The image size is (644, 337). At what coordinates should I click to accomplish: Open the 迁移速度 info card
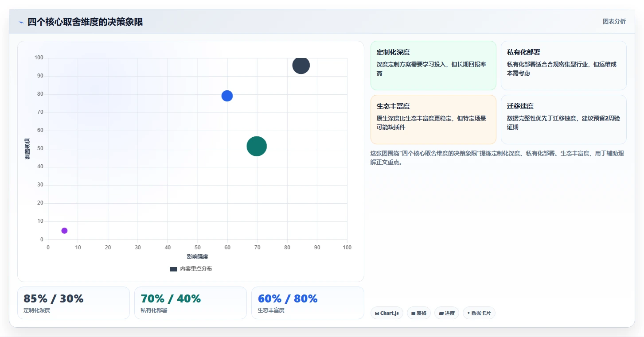pyautogui.click(x=563, y=120)
